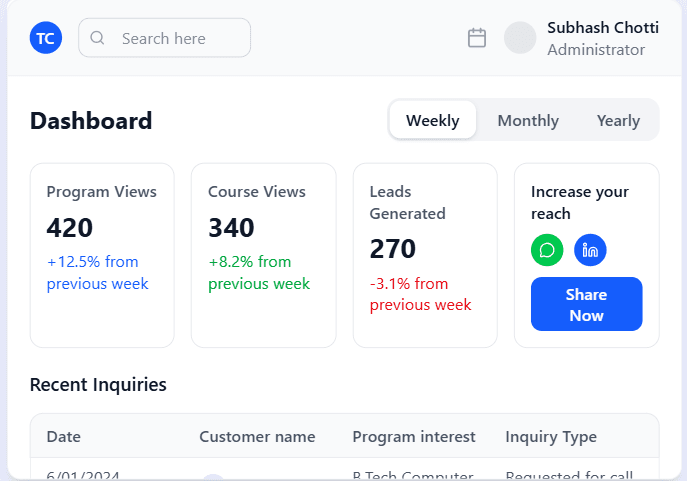Open the calendar icon in header
The width and height of the screenshot is (687, 481).
(x=477, y=38)
